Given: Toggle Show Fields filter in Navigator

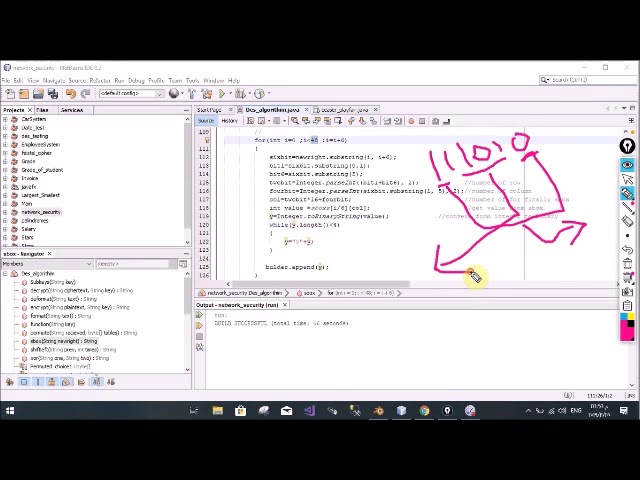Looking at the screenshot, I should point(24,382).
